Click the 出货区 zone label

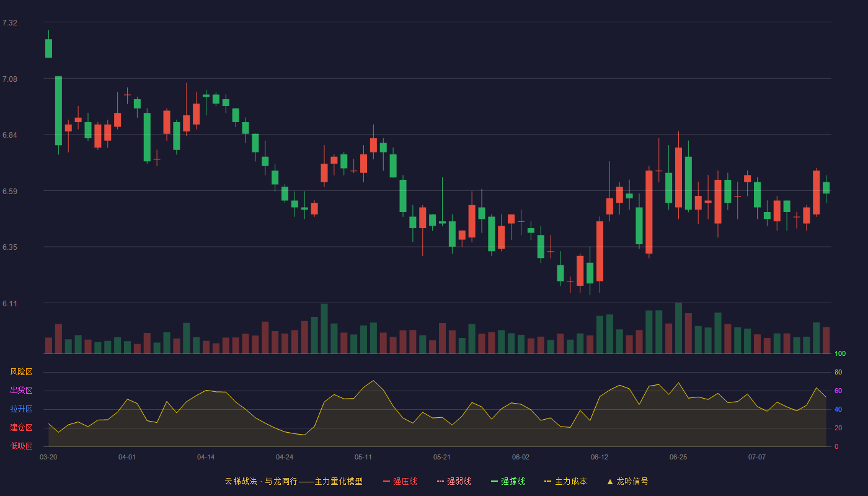[x=21, y=391]
